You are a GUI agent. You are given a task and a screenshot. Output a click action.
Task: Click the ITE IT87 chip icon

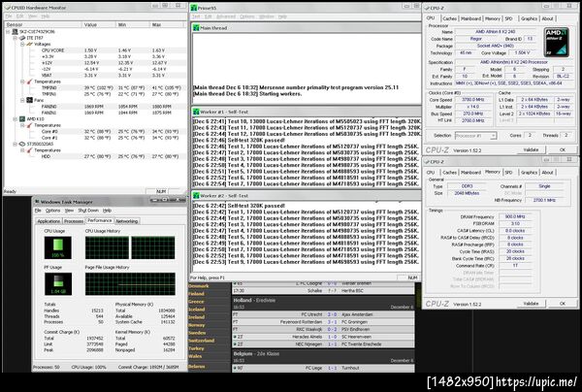point(22,38)
